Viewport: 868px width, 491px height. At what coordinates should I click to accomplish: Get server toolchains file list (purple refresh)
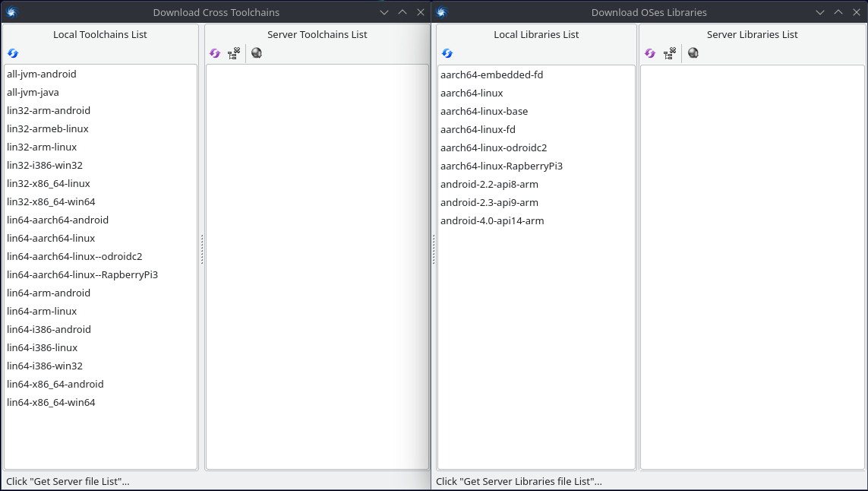[x=215, y=53]
